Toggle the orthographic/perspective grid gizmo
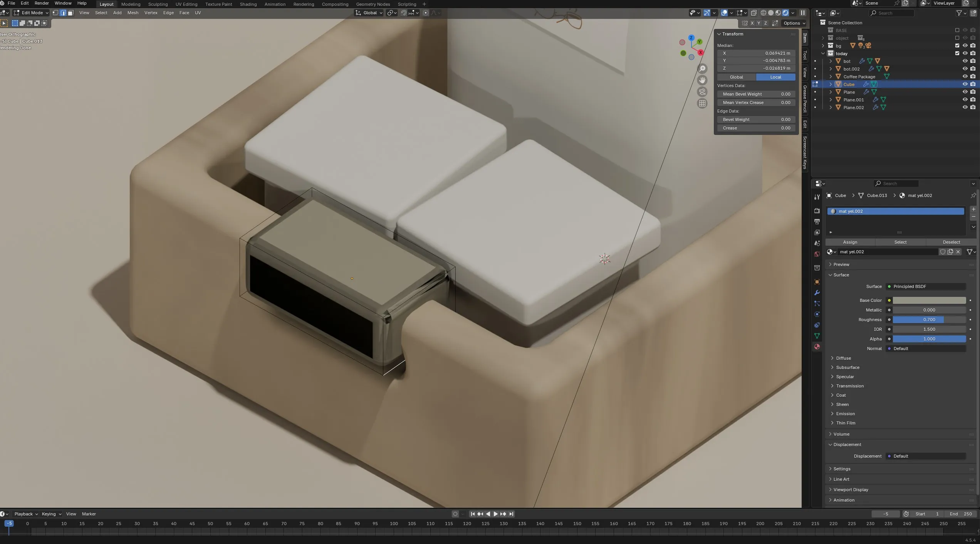The height and width of the screenshot is (544, 980). click(702, 103)
